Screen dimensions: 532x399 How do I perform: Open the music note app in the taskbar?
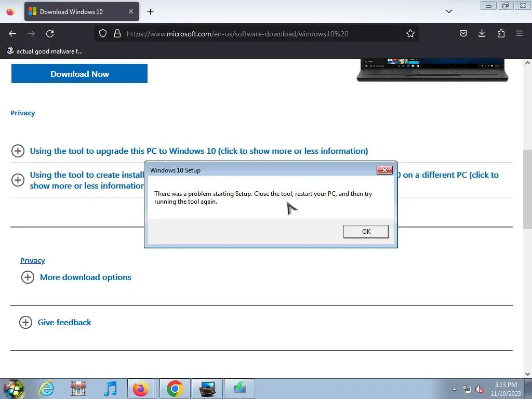[x=110, y=389]
